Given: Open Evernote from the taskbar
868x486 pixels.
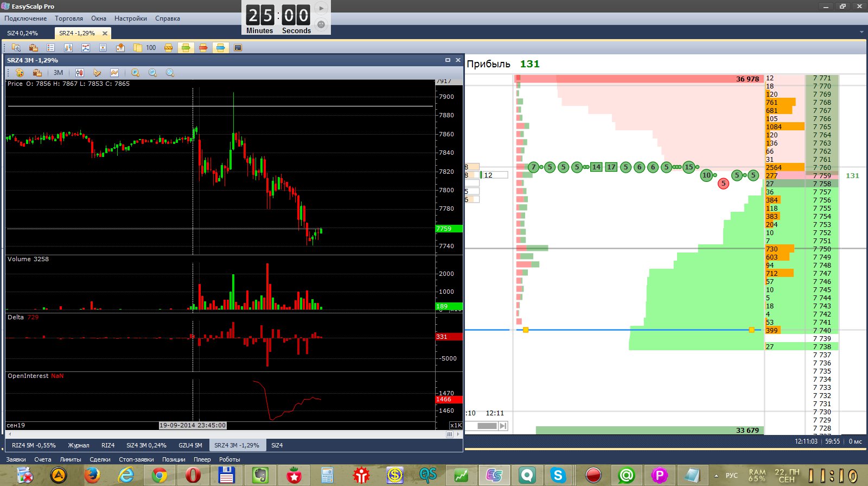Looking at the screenshot, I should click(x=260, y=475).
